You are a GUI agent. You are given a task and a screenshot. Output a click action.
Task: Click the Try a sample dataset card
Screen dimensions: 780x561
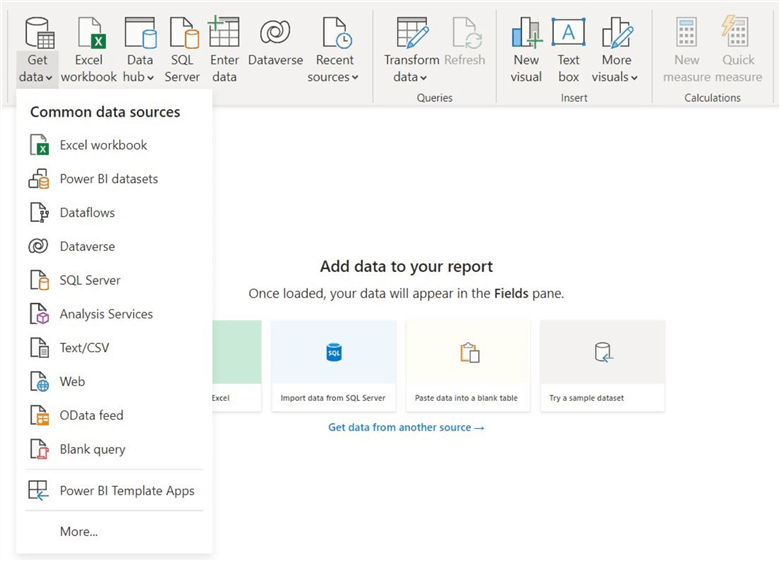(602, 366)
